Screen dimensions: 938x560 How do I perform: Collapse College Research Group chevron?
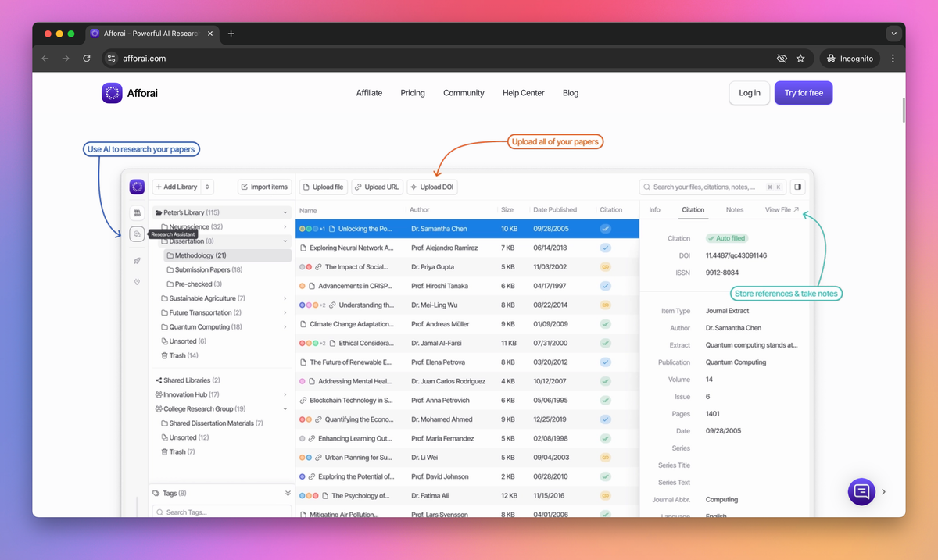[x=285, y=408]
